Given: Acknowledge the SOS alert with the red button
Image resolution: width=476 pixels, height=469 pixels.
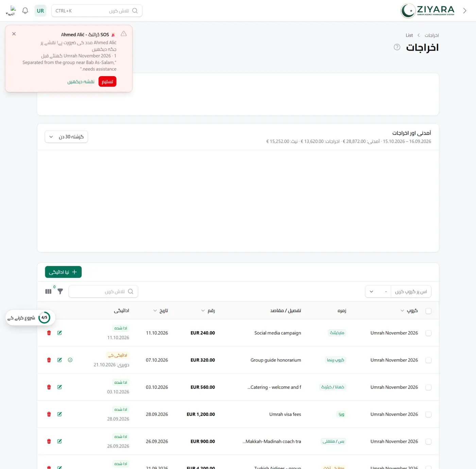Looking at the screenshot, I should tap(107, 82).
